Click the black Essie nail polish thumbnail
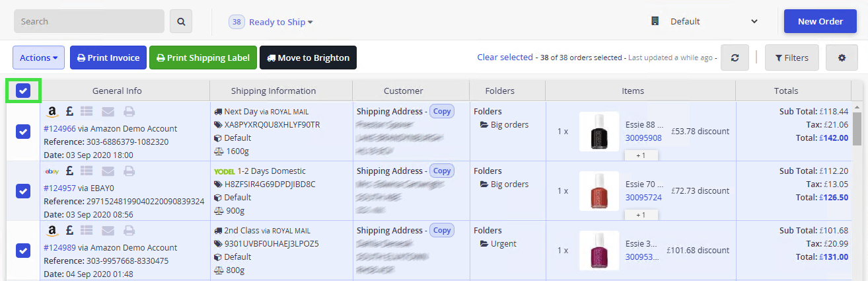 599,131
